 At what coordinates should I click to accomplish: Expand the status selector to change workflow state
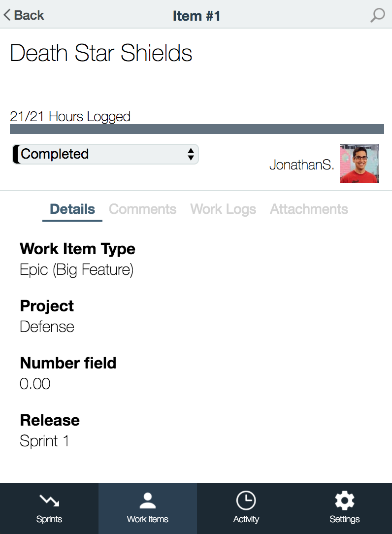tap(105, 154)
